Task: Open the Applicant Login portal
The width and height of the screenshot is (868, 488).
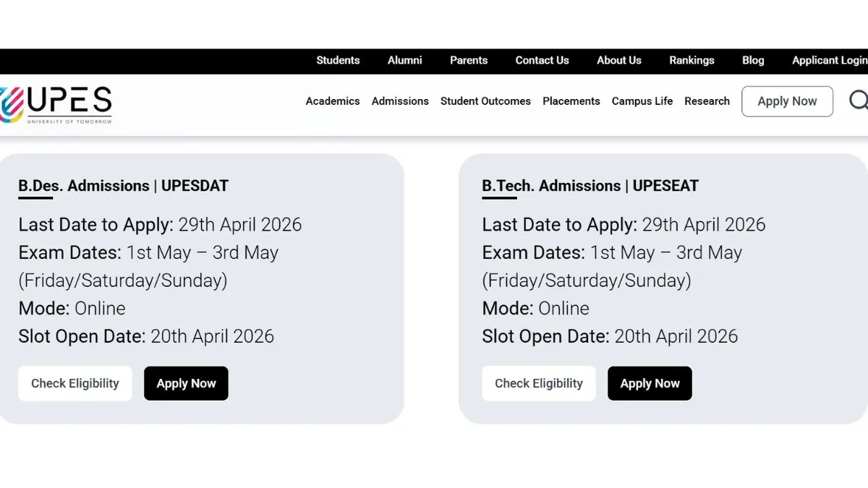Action: click(x=829, y=61)
